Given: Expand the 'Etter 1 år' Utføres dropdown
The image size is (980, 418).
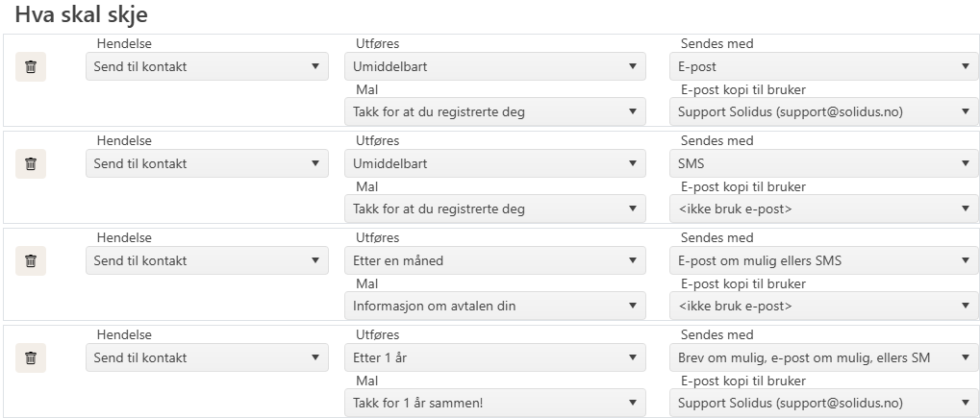Looking at the screenshot, I should tap(494, 357).
